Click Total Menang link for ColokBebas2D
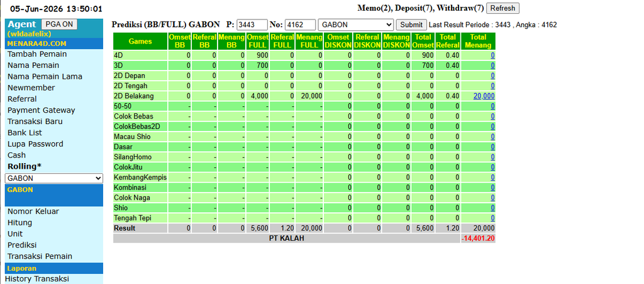 492,127
